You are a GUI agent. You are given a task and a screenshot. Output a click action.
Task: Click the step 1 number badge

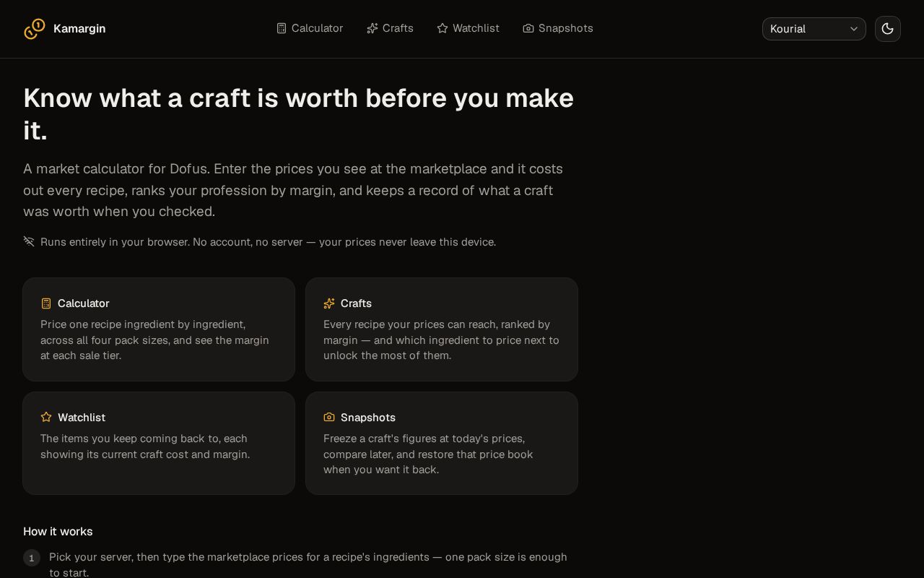[x=32, y=558]
